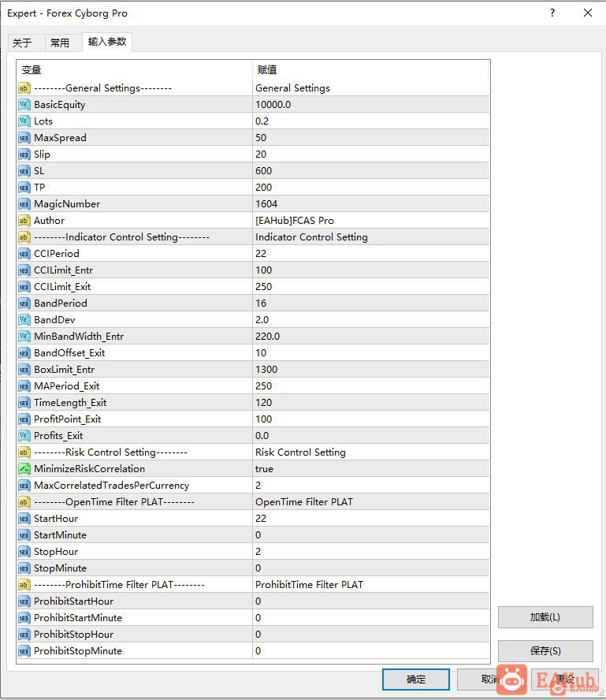Select the MagicNumber value 1604
The width and height of the screenshot is (606, 700).
[x=266, y=203]
